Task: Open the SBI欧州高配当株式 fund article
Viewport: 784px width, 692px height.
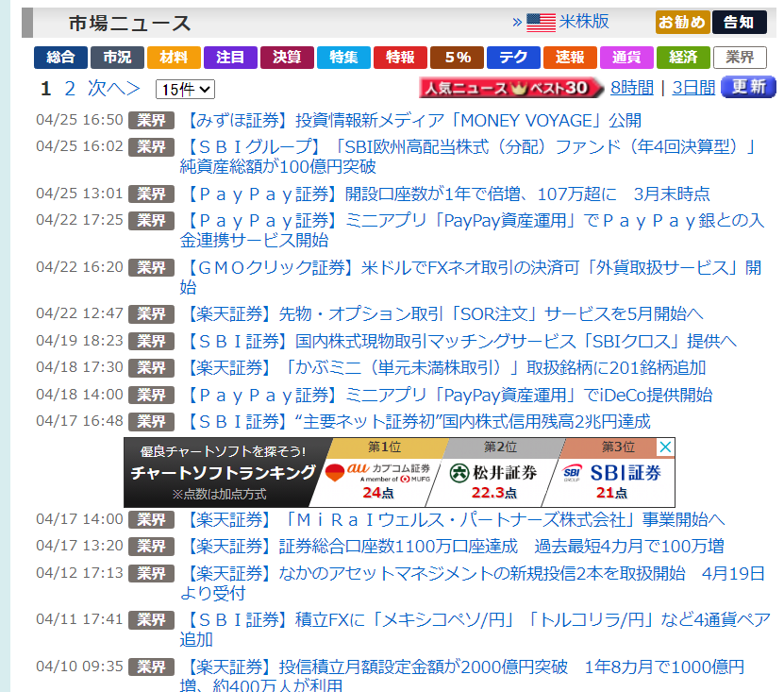Action: pyautogui.click(x=468, y=157)
